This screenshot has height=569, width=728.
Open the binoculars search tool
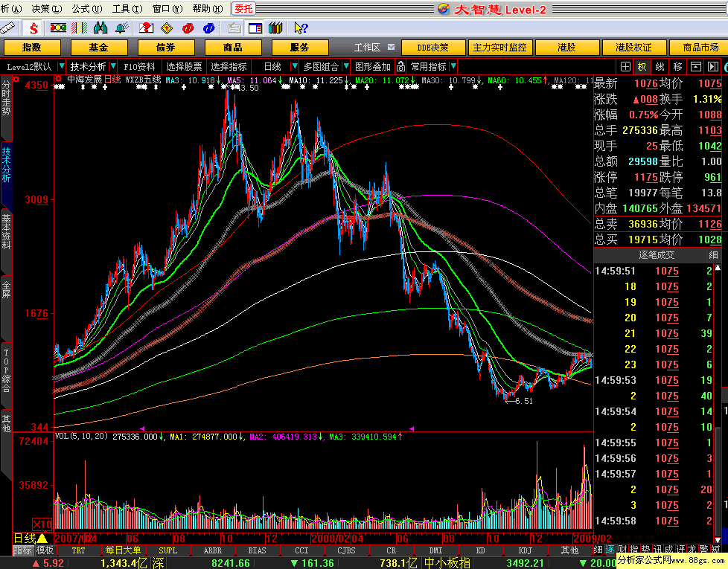(100, 28)
